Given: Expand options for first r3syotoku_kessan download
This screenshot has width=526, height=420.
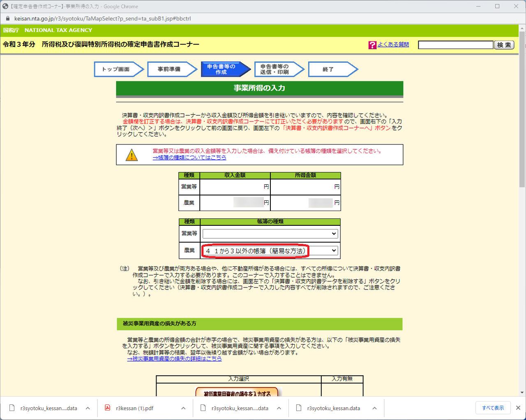Looking at the screenshot, I should point(88,408).
